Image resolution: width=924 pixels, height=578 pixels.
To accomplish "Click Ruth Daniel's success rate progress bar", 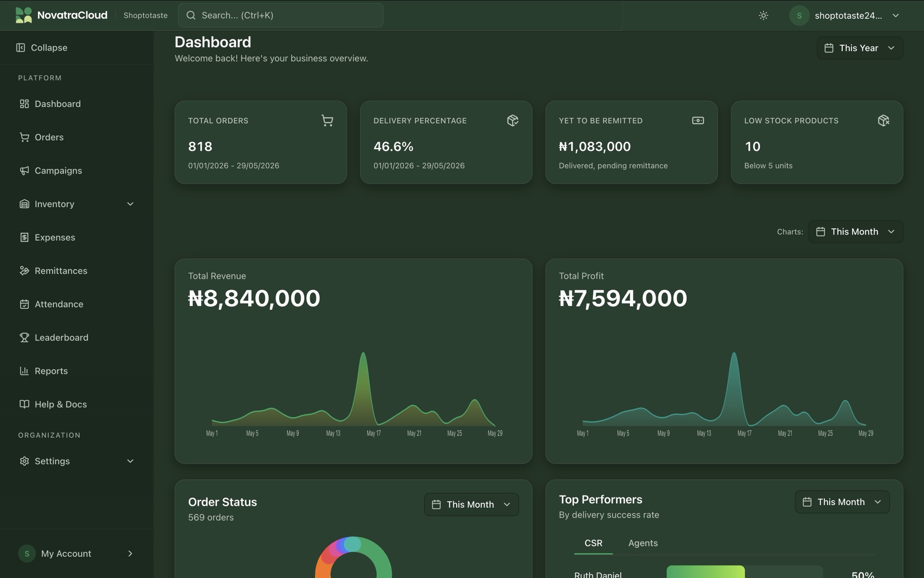I will coord(744,572).
